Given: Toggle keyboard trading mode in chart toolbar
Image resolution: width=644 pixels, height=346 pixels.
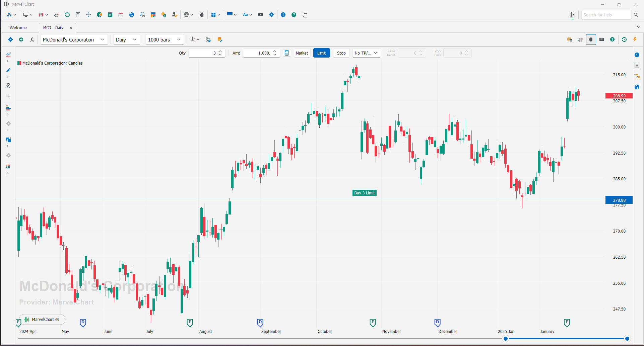Looking at the screenshot, I should coord(602,39).
